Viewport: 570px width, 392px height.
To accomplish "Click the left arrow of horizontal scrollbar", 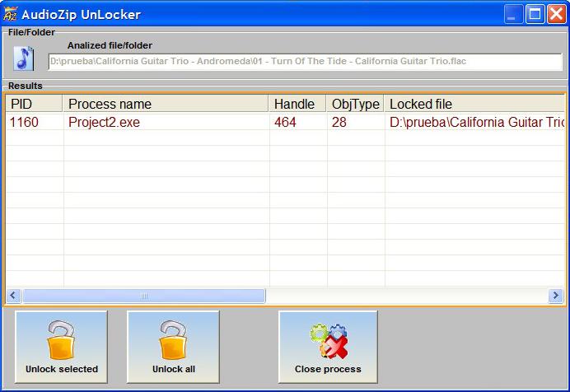I will coord(13,296).
